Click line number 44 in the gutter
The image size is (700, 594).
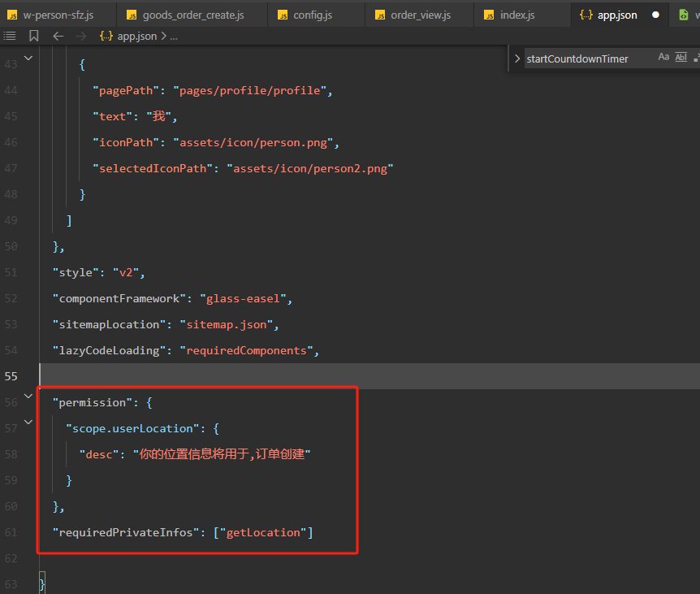tap(11, 91)
